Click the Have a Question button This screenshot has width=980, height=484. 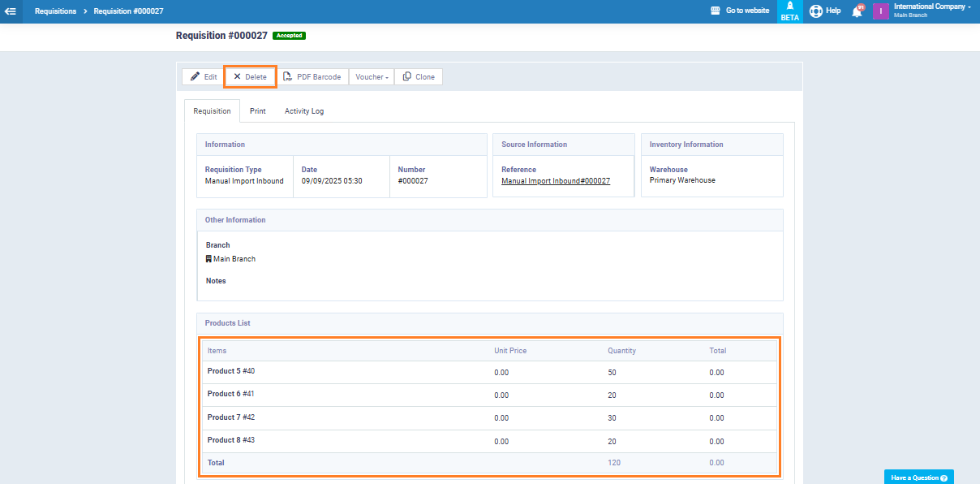[x=918, y=478]
